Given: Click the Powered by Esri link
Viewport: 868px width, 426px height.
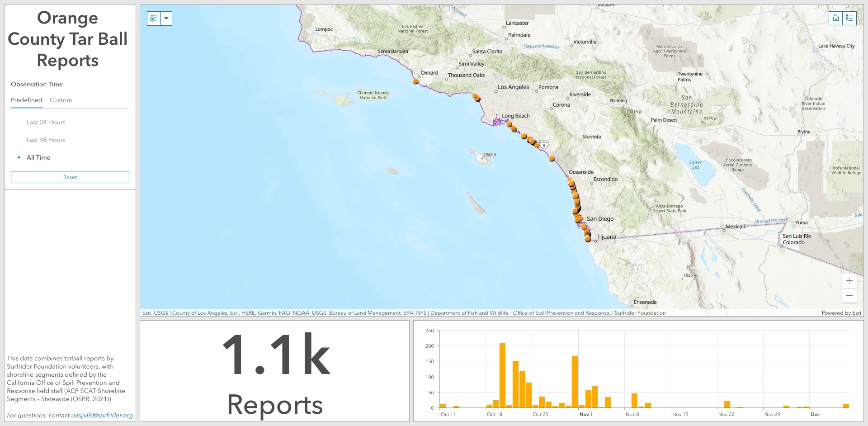Looking at the screenshot, I should (x=841, y=313).
